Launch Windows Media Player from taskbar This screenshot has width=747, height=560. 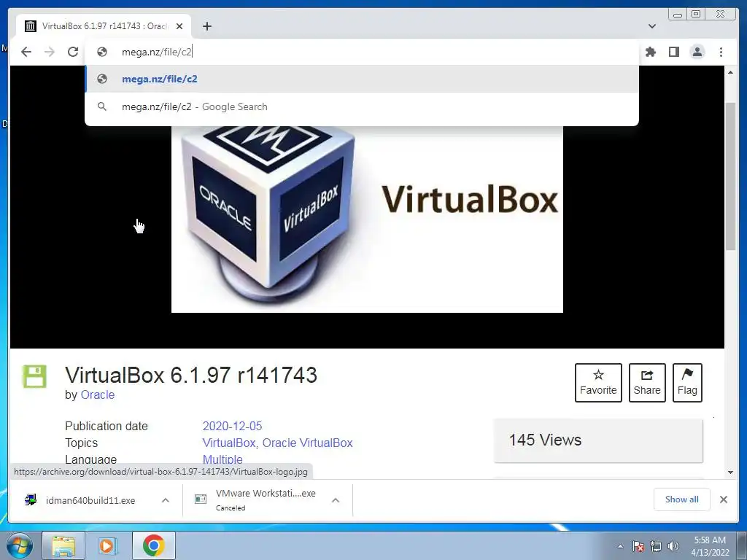point(108,545)
